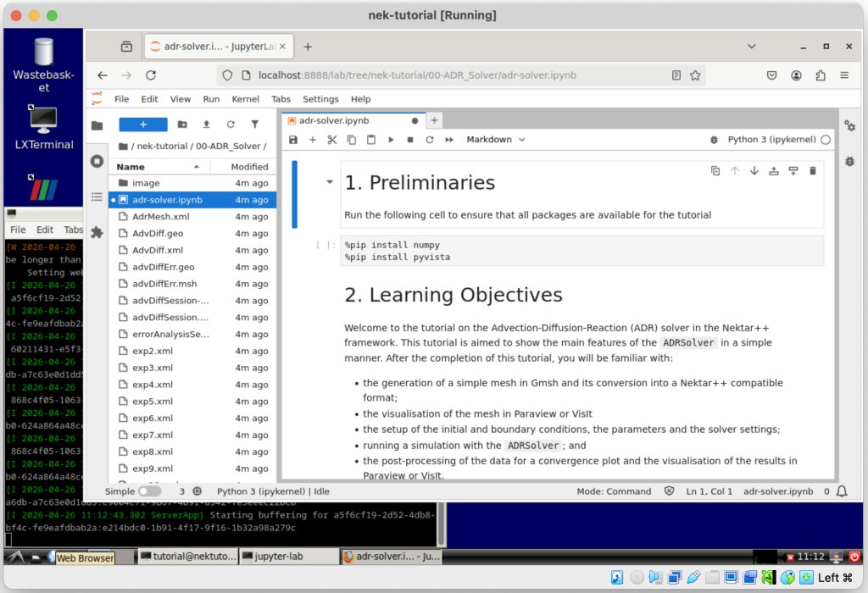Upload files using the file browser icon
This screenshot has width=868, height=593.
point(206,125)
